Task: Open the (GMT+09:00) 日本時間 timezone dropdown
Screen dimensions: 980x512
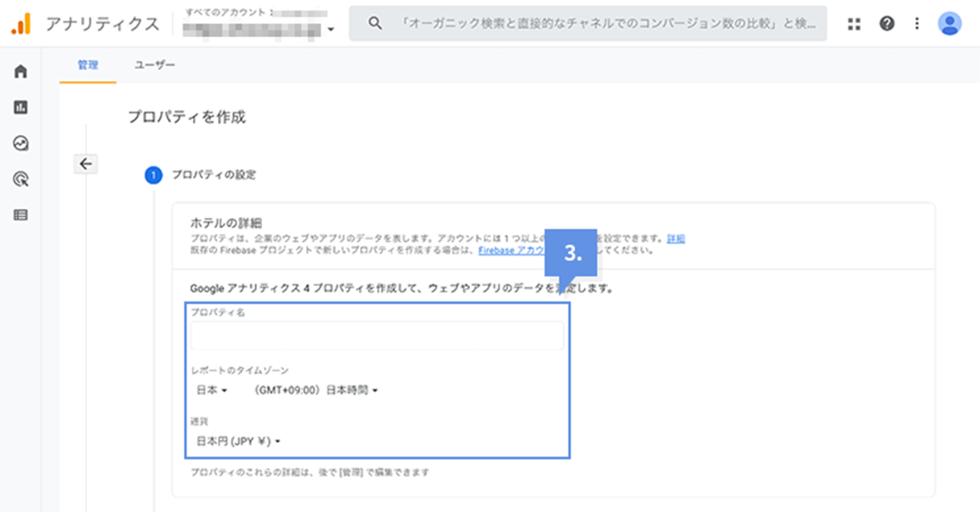Action: tap(315, 390)
